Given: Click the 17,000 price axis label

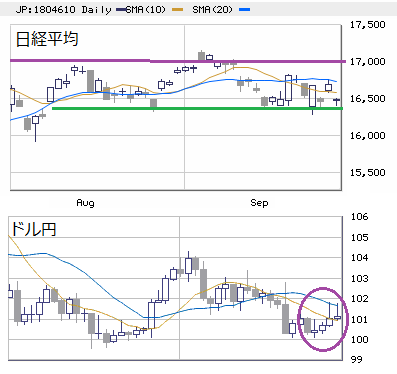Looking at the screenshot, I should tap(367, 62).
